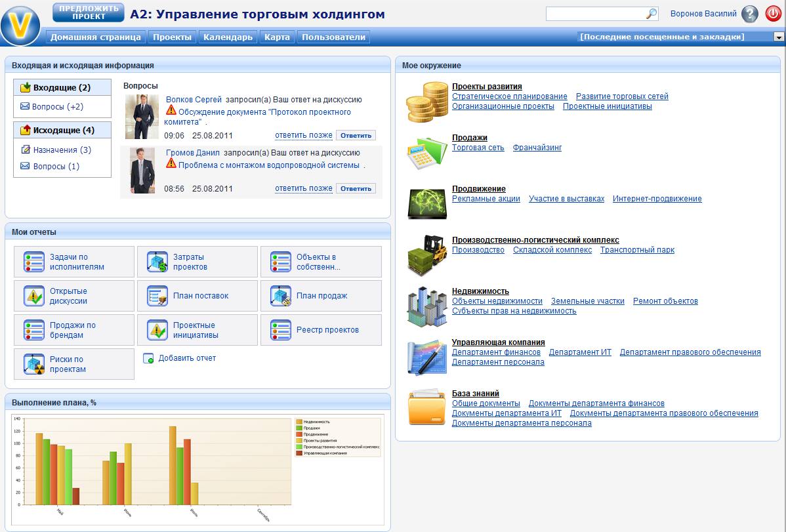Open the Карта tab
This screenshot has height=532, width=786.
278,37
